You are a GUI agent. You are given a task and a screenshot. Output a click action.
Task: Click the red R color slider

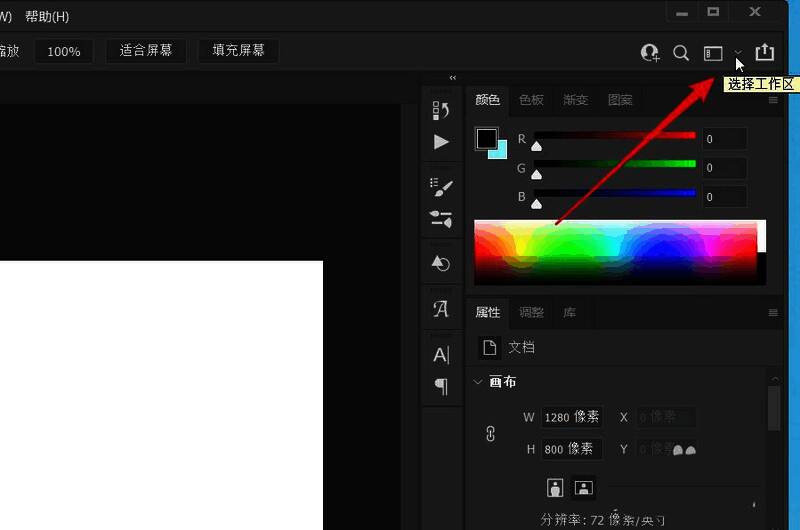(614, 136)
